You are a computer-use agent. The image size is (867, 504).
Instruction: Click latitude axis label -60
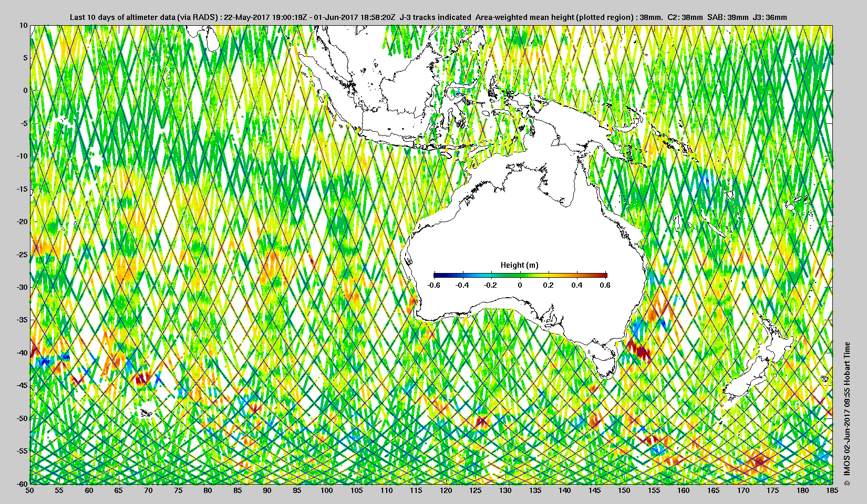(x=22, y=484)
